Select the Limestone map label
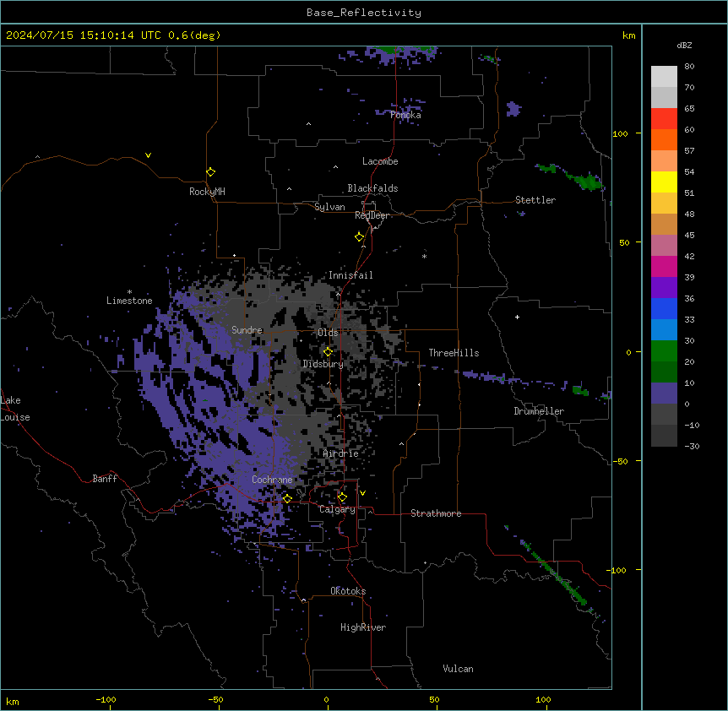 (x=129, y=301)
